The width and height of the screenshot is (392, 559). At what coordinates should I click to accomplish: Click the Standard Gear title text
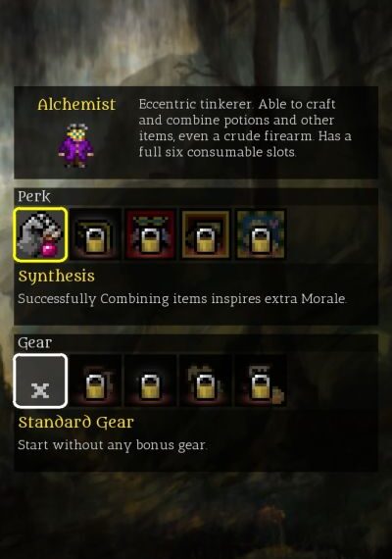(75, 423)
